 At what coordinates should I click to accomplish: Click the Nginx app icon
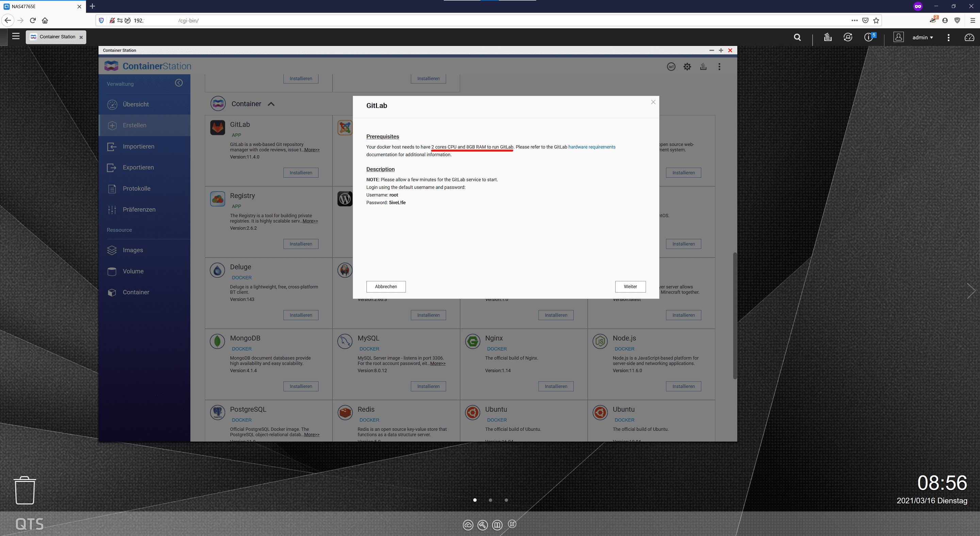473,341
